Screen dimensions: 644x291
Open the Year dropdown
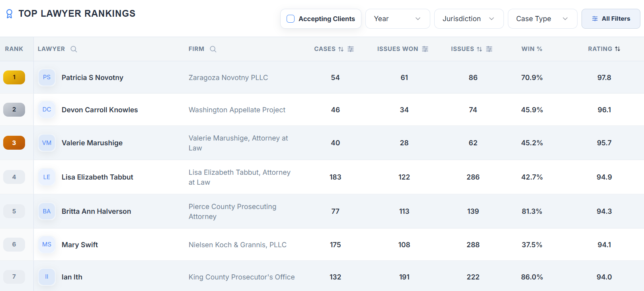398,19
